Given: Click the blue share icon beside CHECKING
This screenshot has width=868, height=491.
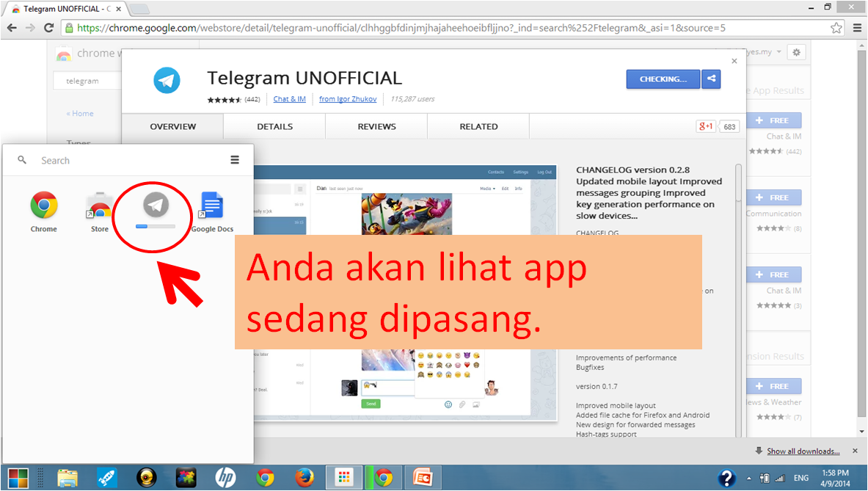Looking at the screenshot, I should pyautogui.click(x=710, y=79).
